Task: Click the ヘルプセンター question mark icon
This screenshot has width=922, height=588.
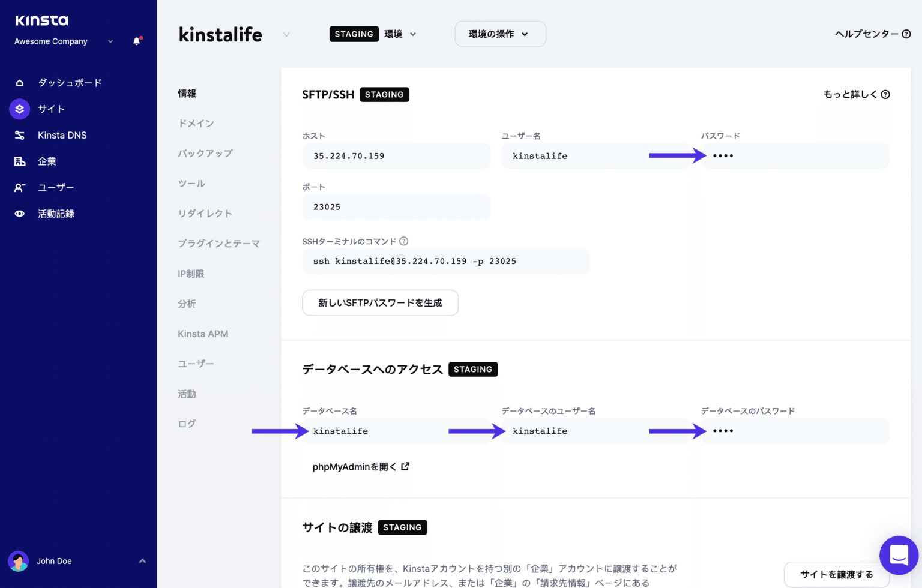Action: 906,34
